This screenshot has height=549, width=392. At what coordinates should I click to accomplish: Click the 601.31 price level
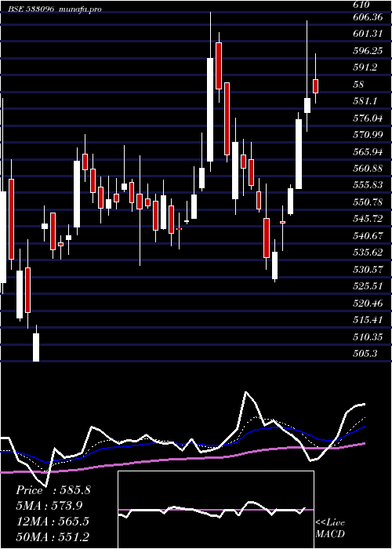coord(368,34)
